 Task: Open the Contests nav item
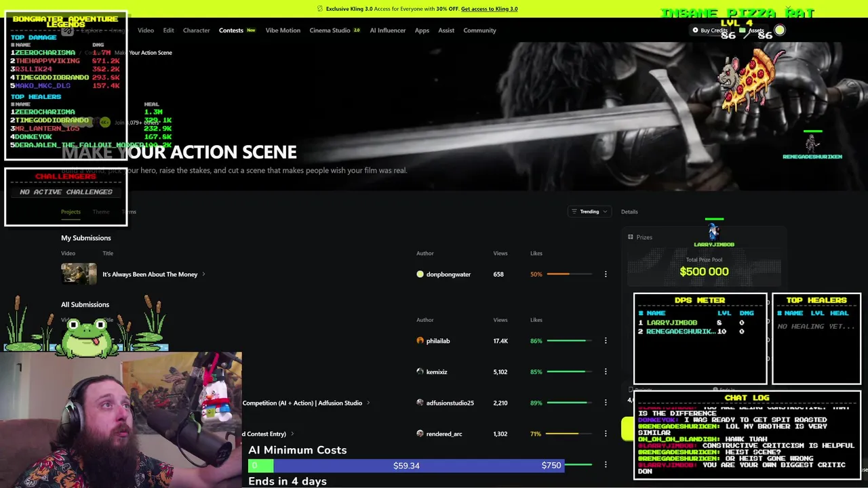(x=231, y=30)
